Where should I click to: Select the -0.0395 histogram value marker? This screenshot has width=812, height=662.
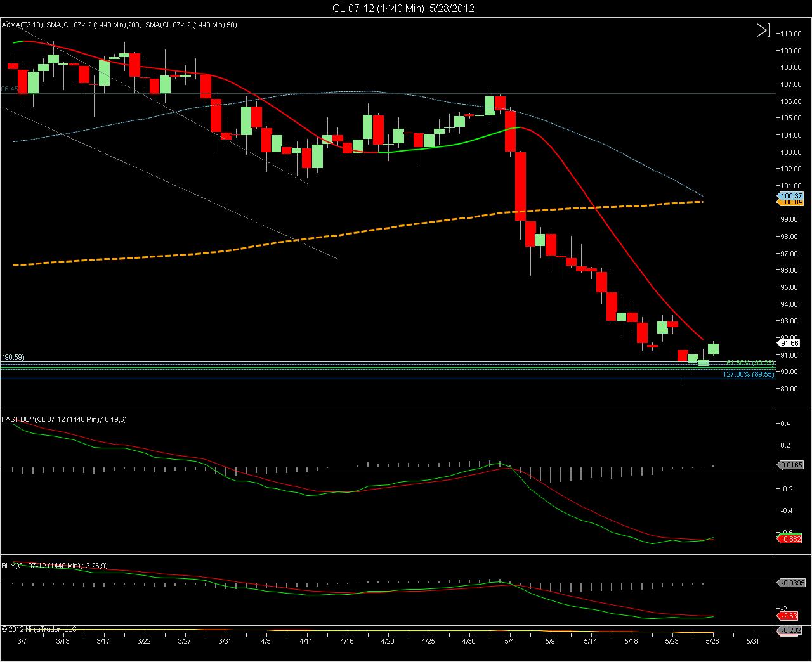tap(791, 582)
